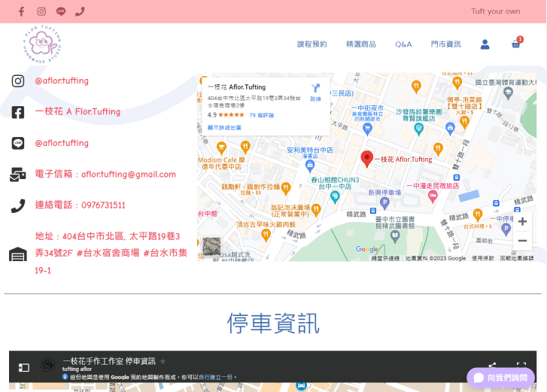Toggle the parking map sidebar panel
The width and height of the screenshot is (547, 392).
23,367
